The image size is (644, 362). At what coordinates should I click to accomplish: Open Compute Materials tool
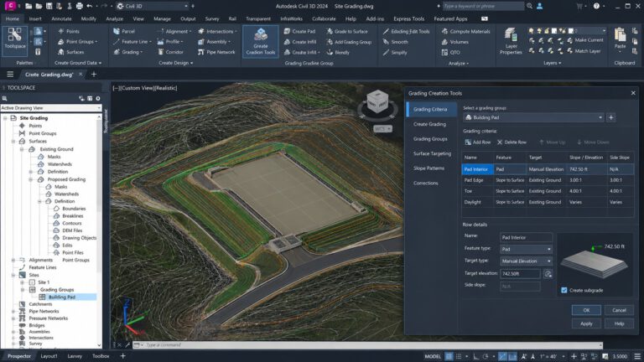(x=465, y=31)
